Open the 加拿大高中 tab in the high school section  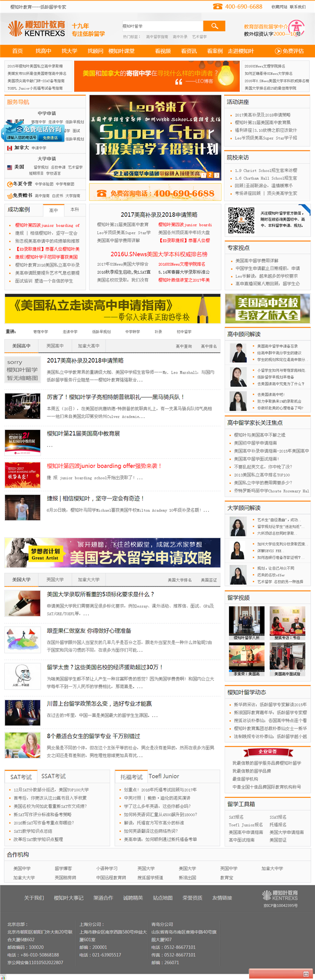tap(88, 346)
